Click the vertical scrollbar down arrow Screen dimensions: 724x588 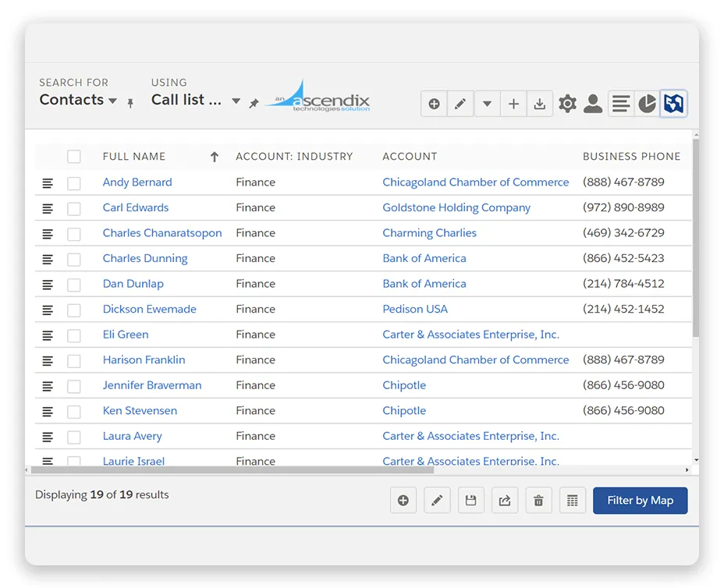(696, 459)
